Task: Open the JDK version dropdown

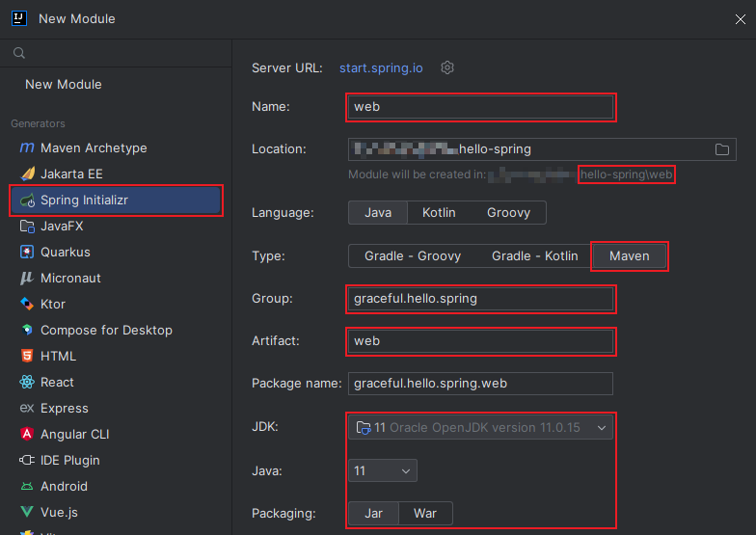Action: point(480,428)
